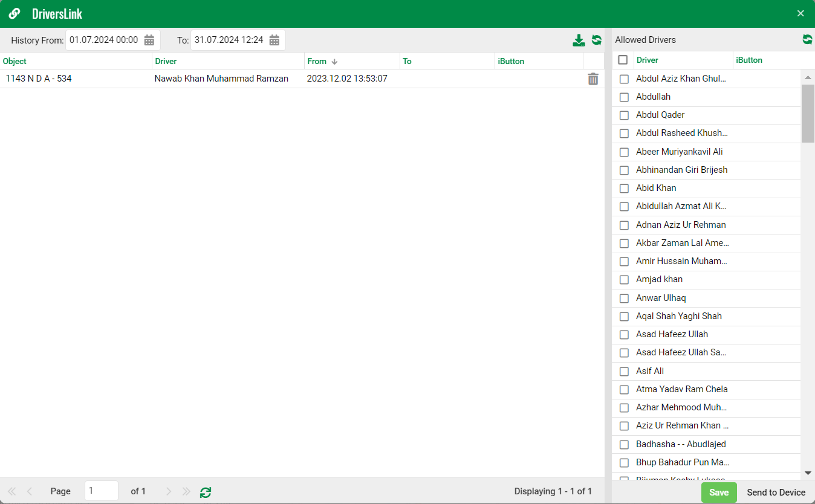Delete the Nawab Khan Muhammad Ramzan record
This screenshot has height=504, width=815.
coord(593,79)
